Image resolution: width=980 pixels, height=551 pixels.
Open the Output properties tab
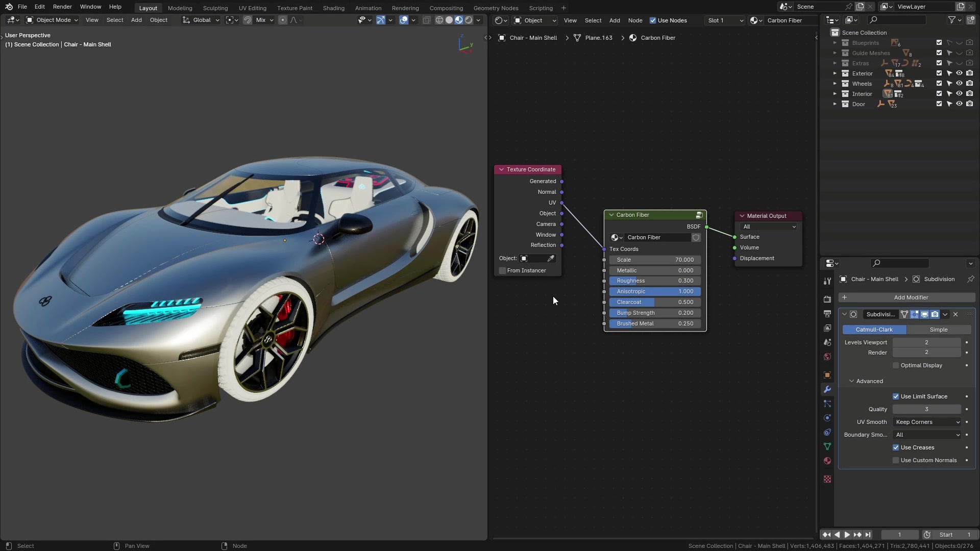pyautogui.click(x=827, y=314)
